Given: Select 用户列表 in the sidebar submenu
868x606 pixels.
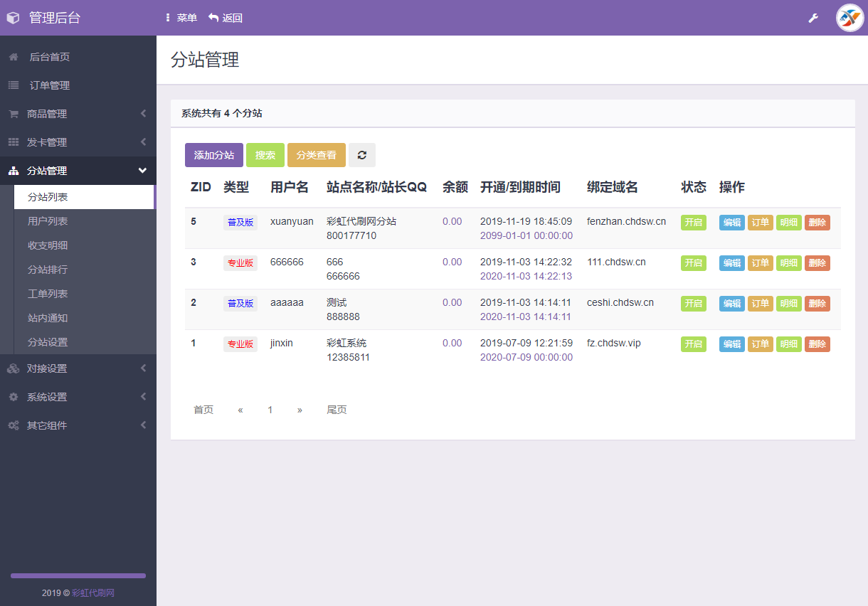Looking at the screenshot, I should 48,222.
